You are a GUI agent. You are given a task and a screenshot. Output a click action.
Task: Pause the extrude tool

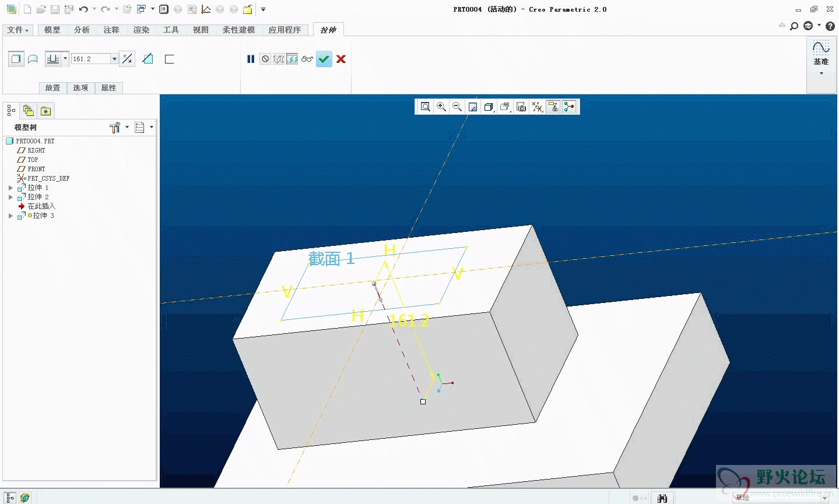251,59
